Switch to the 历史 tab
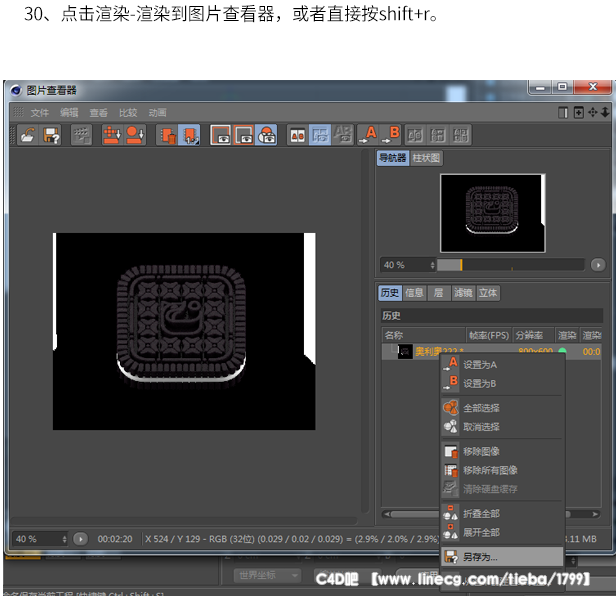Viewport: 616px width, 596px height. [390, 293]
